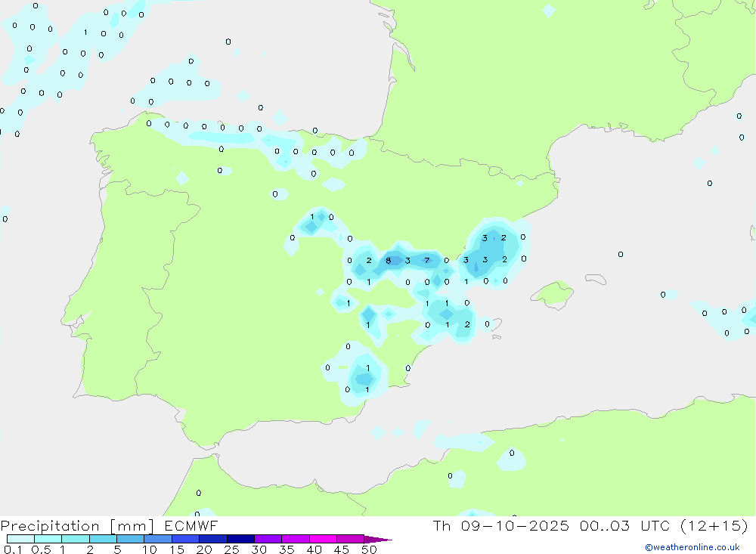Select legend swatch between 40 and 45

point(323,539)
